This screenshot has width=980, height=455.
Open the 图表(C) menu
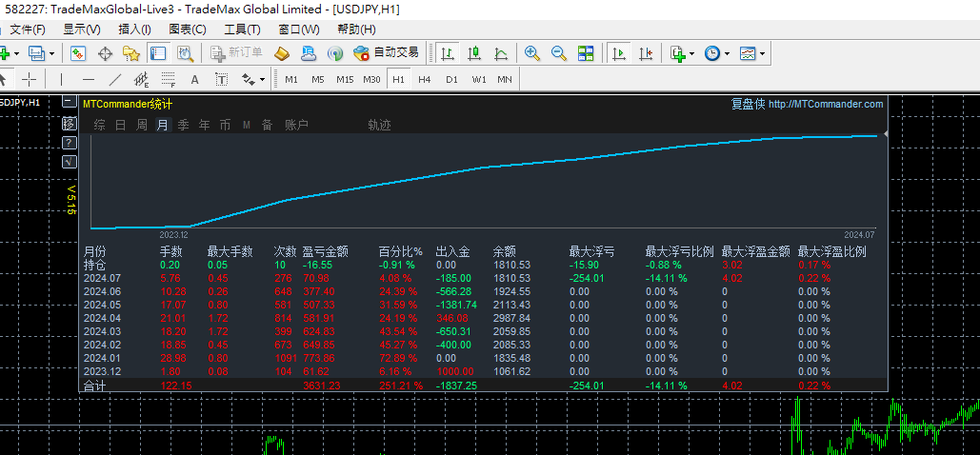[188, 30]
